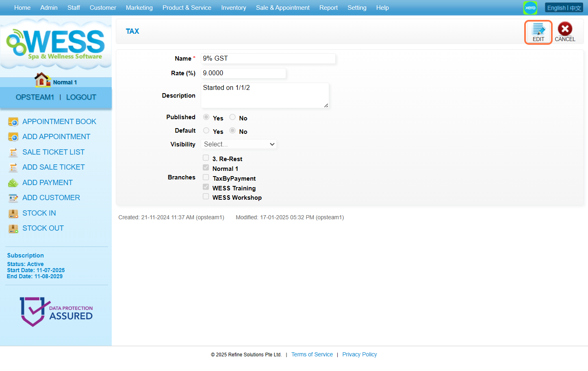Expand the Visibility select dropdown
This screenshot has height=371, width=588.
coord(239,144)
